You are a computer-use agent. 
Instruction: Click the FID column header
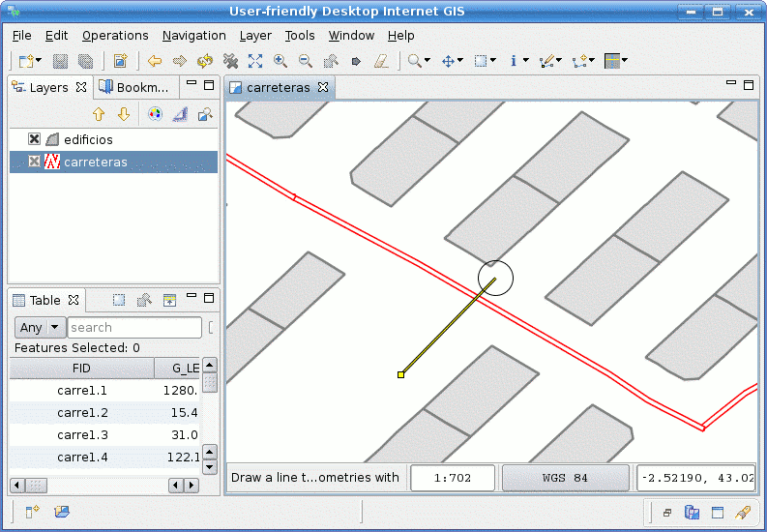click(81, 369)
